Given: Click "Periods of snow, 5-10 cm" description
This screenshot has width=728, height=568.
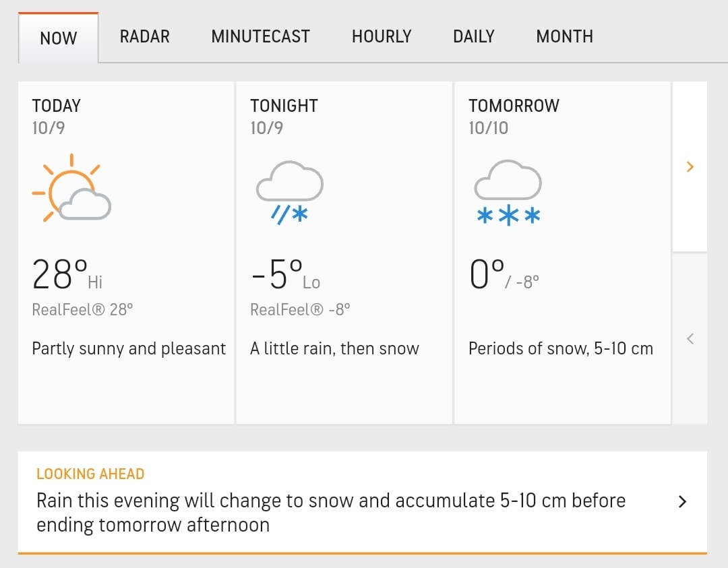Looking at the screenshot, I should coord(560,348).
